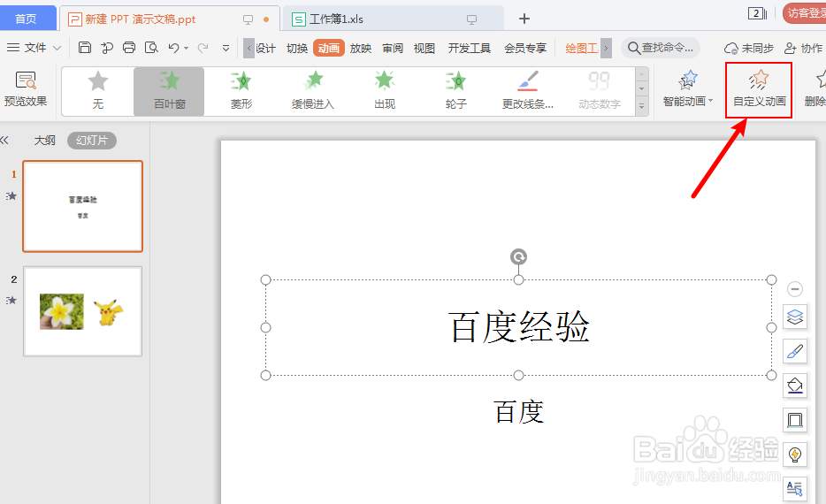This screenshot has height=504, width=826.
Task: Click the lightbulb smart suggestion icon
Action: 795,454
